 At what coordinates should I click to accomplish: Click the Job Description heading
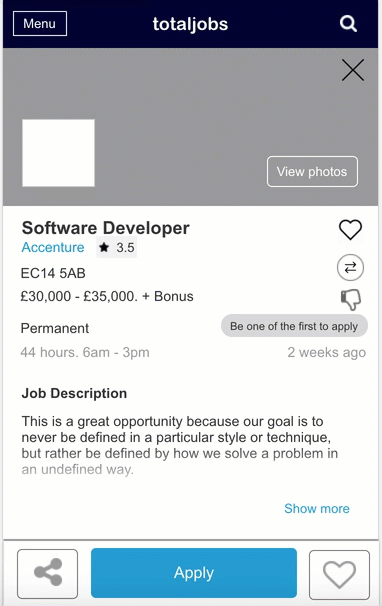(x=74, y=393)
